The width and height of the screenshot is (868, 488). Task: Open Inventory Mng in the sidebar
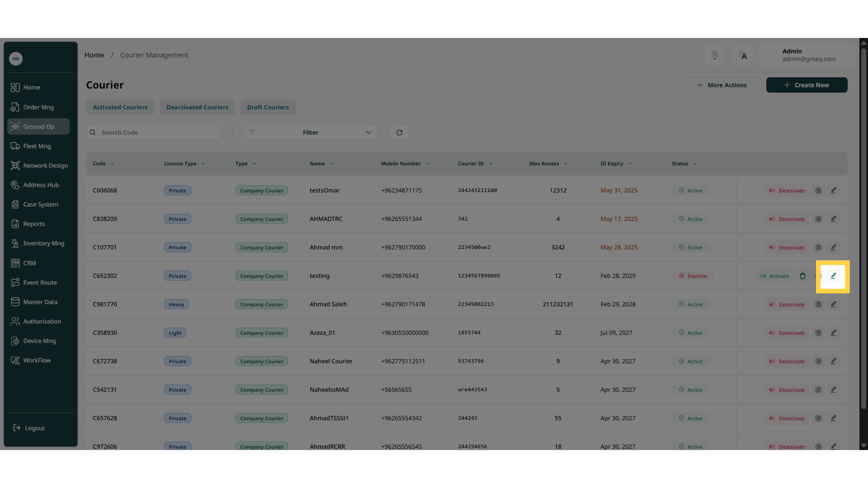pos(38,243)
